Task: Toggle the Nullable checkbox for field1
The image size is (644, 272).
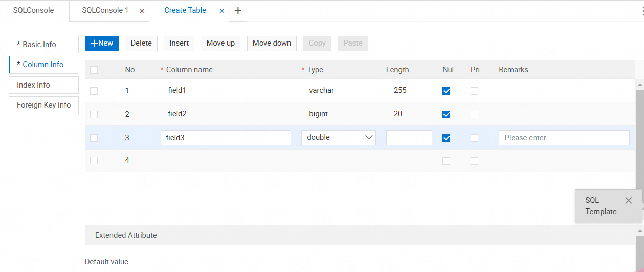Action: [446, 91]
